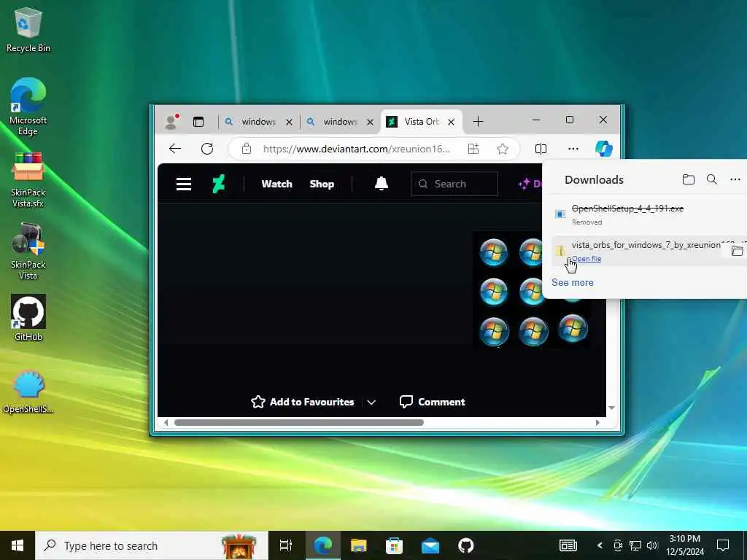Open Edge Settings and more menu
The height and width of the screenshot is (560, 747).
pos(573,149)
